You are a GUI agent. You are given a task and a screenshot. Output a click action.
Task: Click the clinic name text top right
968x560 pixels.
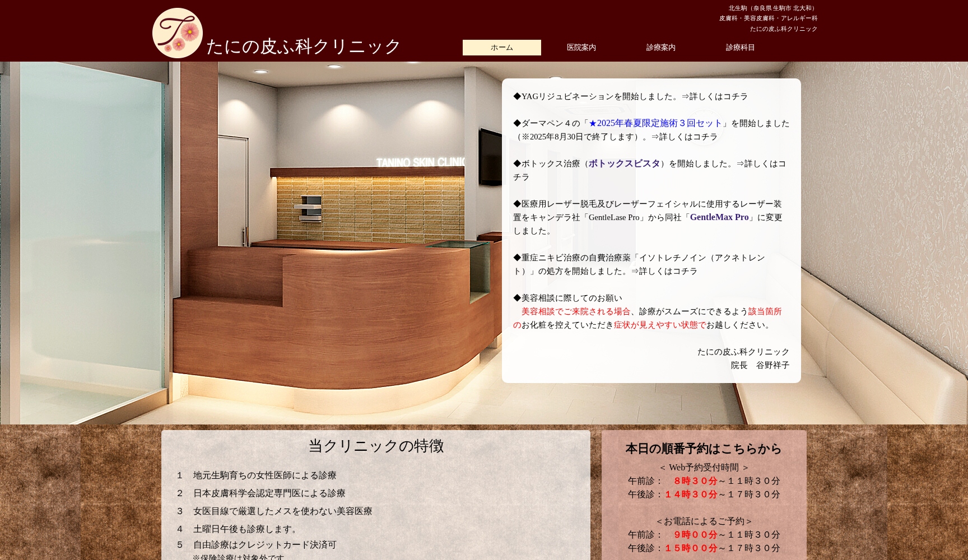pyautogui.click(x=783, y=28)
